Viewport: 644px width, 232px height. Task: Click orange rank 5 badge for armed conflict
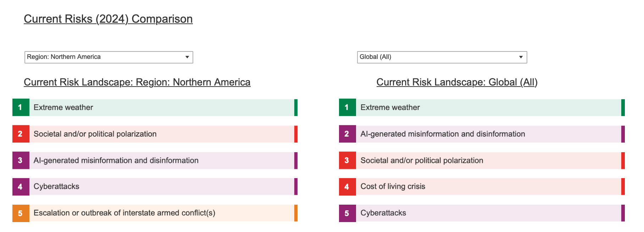click(x=21, y=213)
